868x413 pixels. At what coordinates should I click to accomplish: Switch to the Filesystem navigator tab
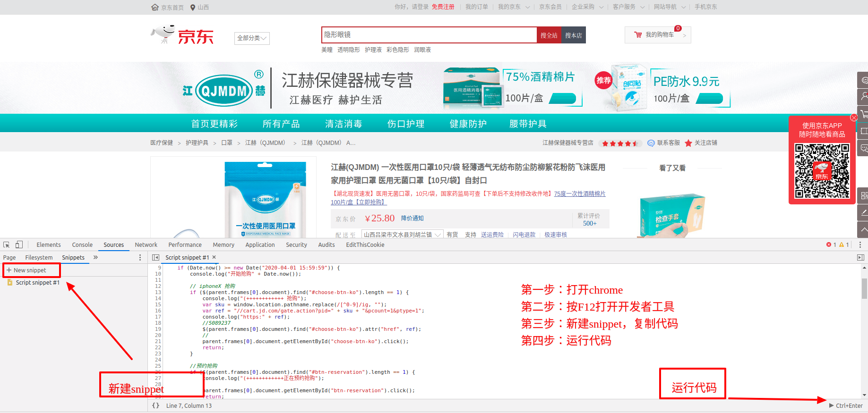[x=39, y=257]
